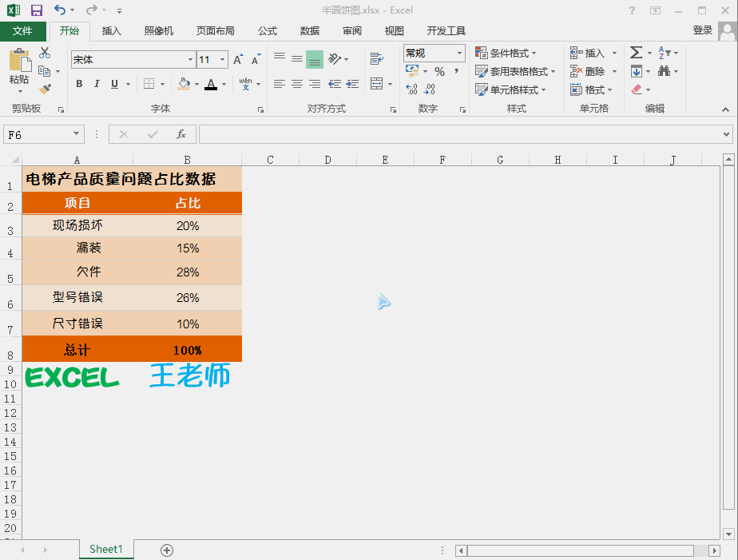
Task: Toggle underline formatting
Action: pyautogui.click(x=114, y=84)
